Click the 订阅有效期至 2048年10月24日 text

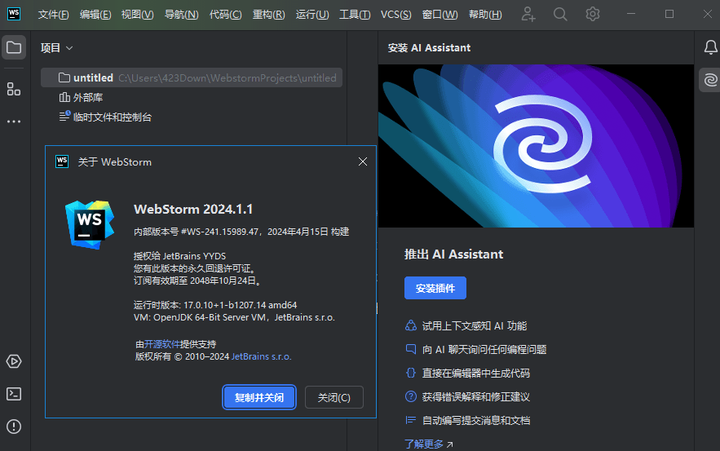pyautogui.click(x=197, y=281)
